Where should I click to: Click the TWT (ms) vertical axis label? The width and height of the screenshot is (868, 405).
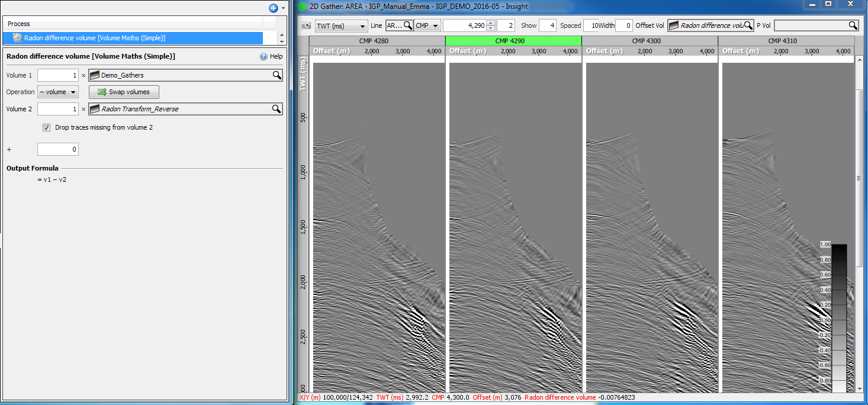(x=303, y=73)
